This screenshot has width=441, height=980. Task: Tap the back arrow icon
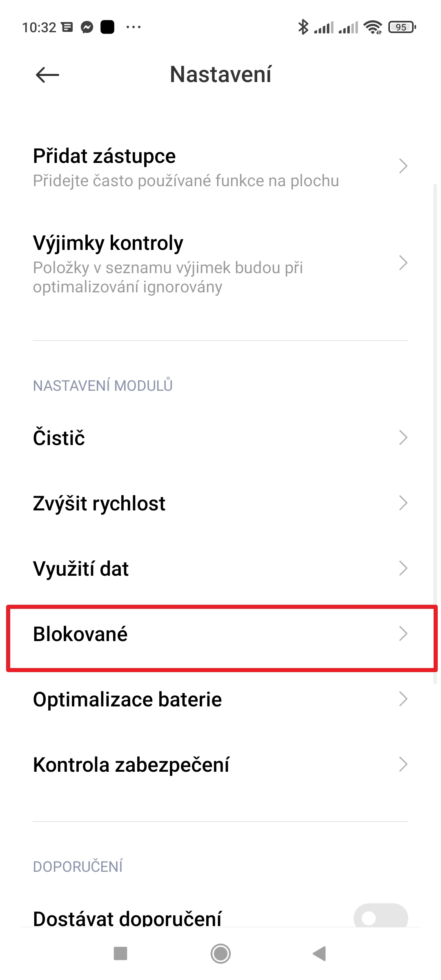[x=47, y=75]
